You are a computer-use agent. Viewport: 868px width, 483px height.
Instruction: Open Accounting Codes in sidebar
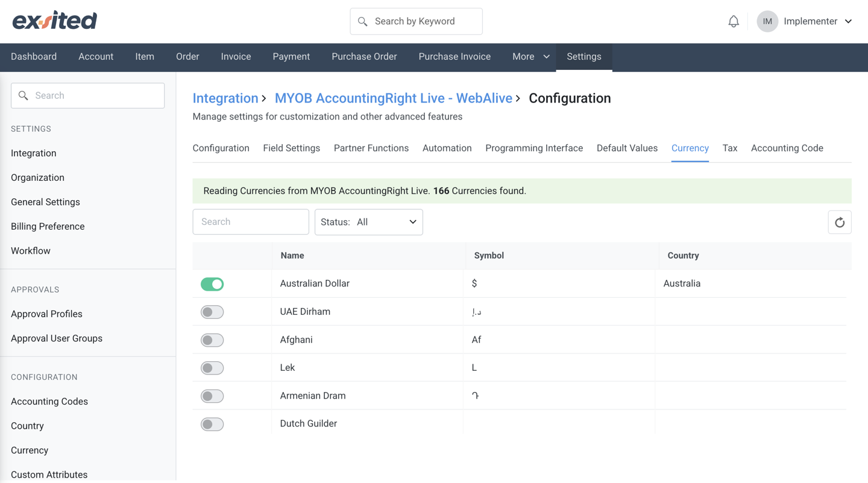coord(49,402)
